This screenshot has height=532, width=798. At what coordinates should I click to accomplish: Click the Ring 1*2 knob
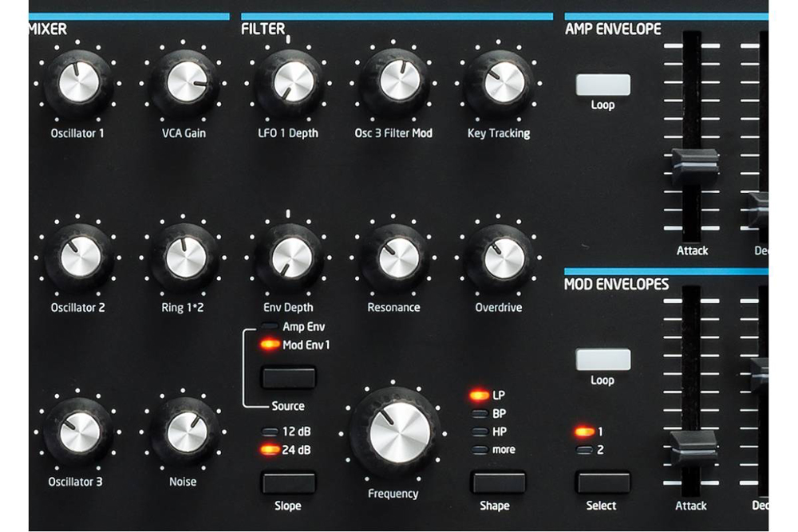(x=185, y=256)
